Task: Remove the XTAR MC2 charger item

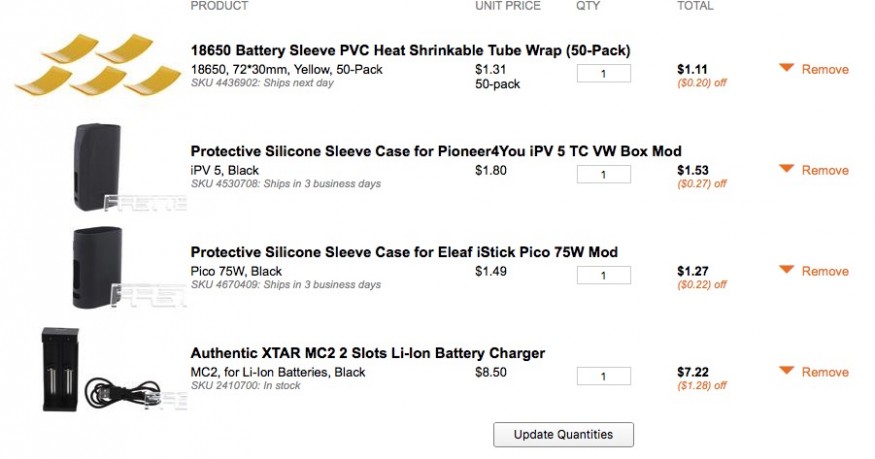Action: (x=825, y=372)
